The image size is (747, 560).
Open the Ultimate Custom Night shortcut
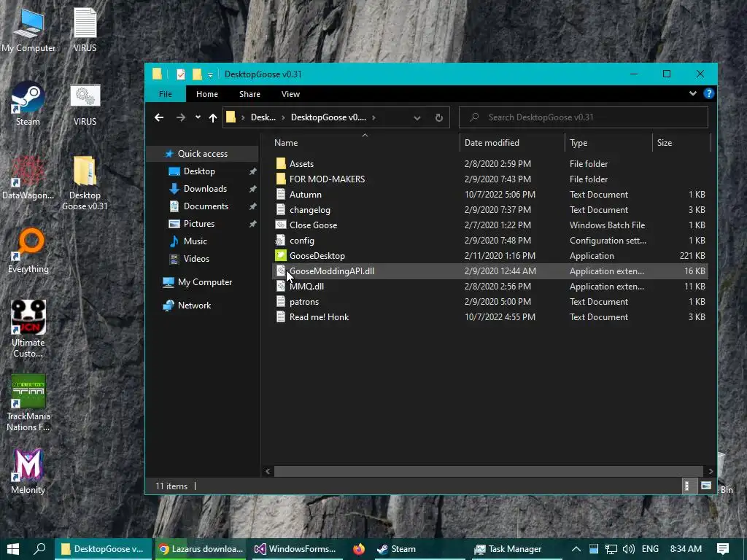tap(28, 329)
